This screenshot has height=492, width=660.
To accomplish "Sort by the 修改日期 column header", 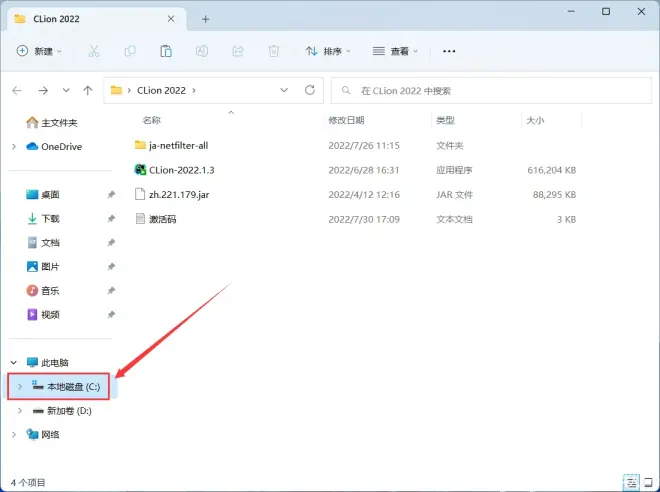I will (x=346, y=120).
